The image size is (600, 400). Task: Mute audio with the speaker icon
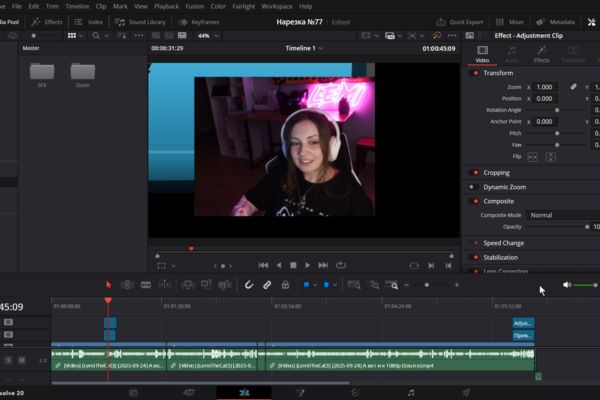567,285
